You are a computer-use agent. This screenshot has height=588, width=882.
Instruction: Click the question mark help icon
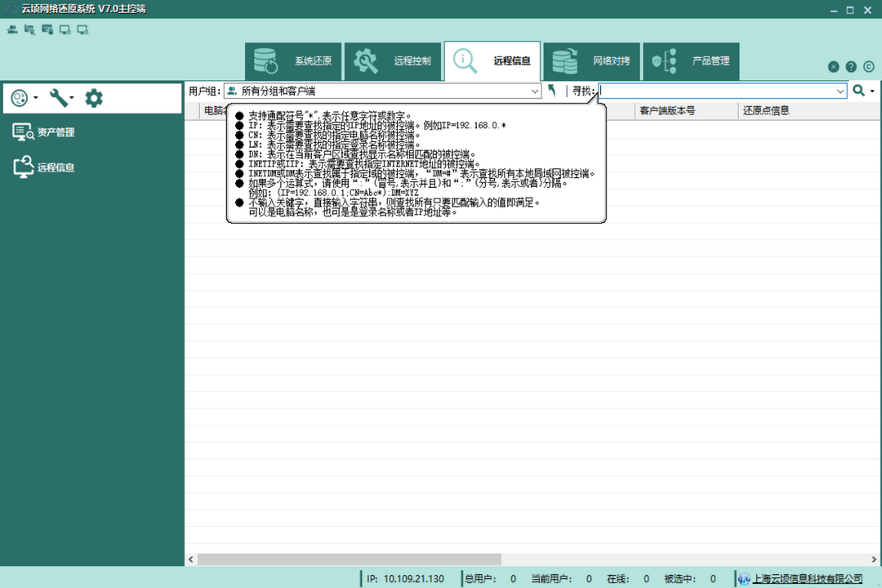pos(851,67)
